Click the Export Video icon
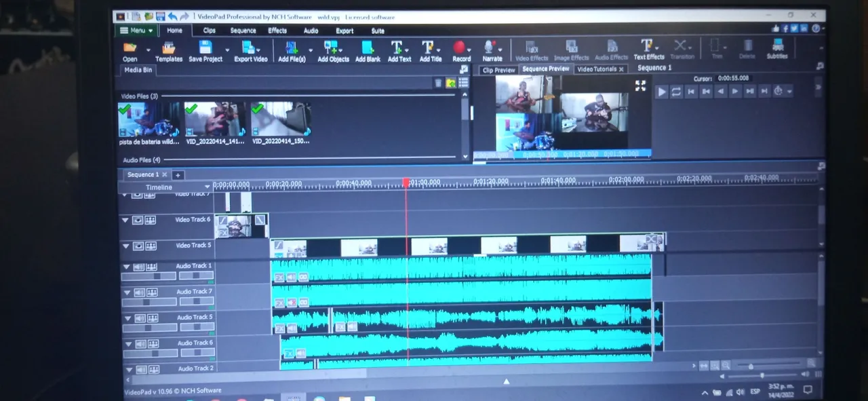868x401 pixels. tap(250, 51)
